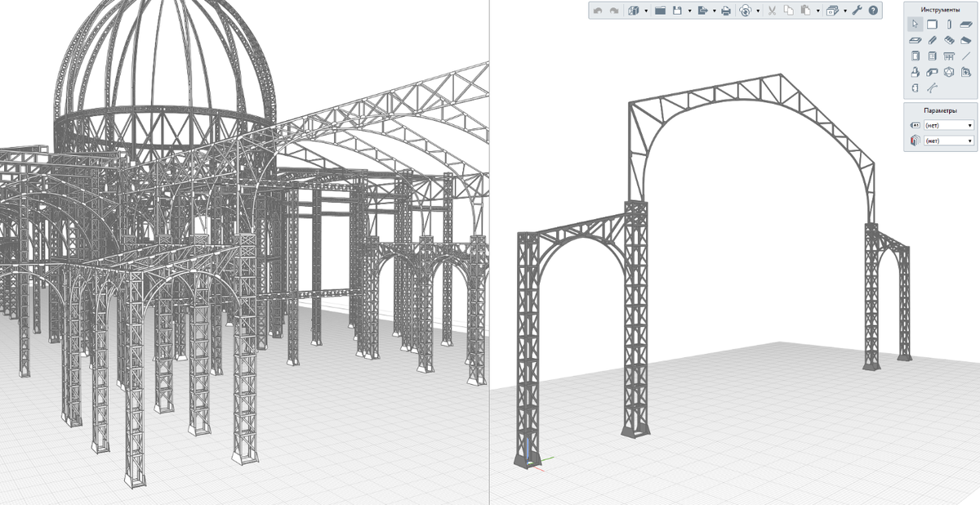Select the duct pipe tool
This screenshot has width=980, height=505.
tap(932, 72)
